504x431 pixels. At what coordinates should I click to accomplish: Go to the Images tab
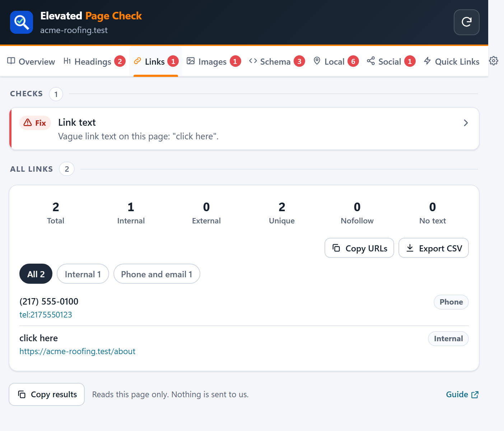tap(214, 62)
